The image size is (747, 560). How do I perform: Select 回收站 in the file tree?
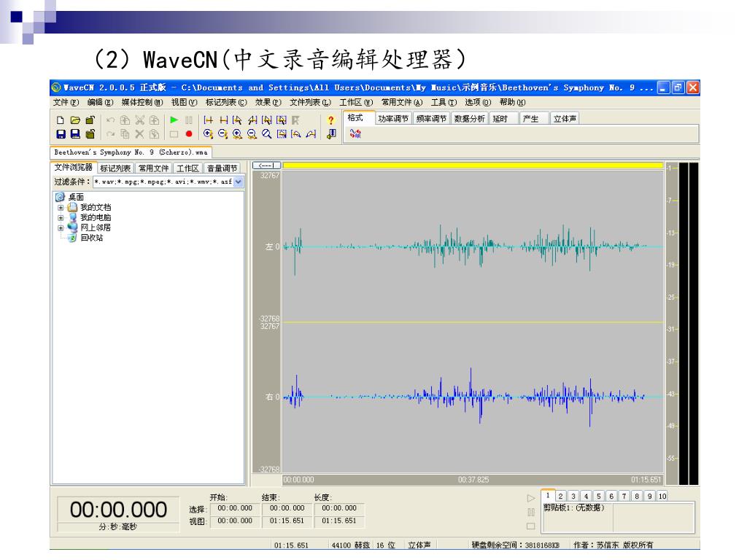(91, 238)
